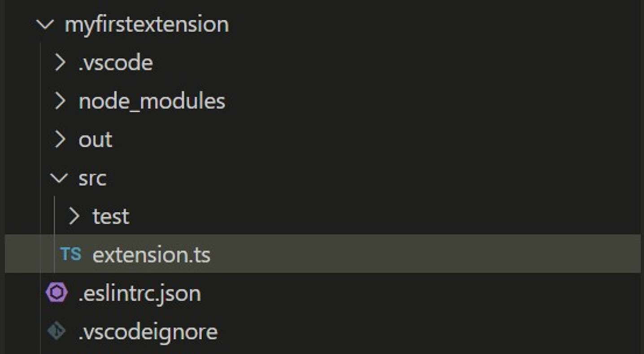Open the .vscodeignore file name
Viewport: 644px width, 354px height.
click(x=148, y=332)
